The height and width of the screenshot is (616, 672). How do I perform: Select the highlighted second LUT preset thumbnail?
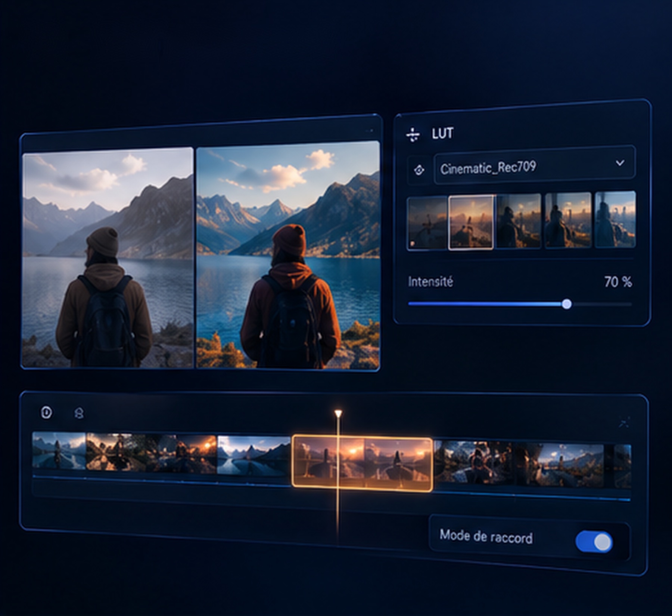[471, 222]
